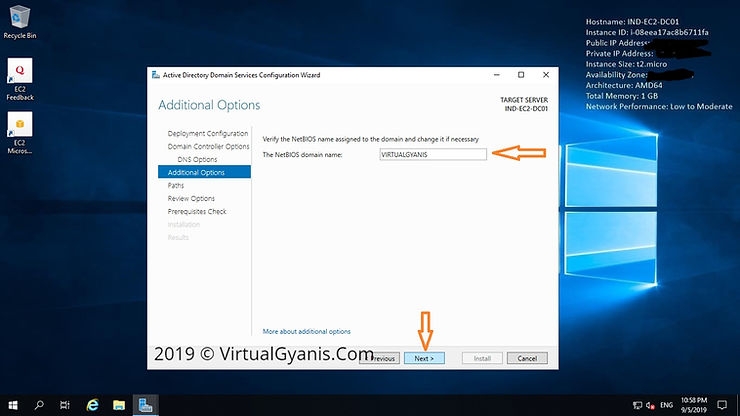
Task: Click the Windows Start button
Action: pos(12,405)
